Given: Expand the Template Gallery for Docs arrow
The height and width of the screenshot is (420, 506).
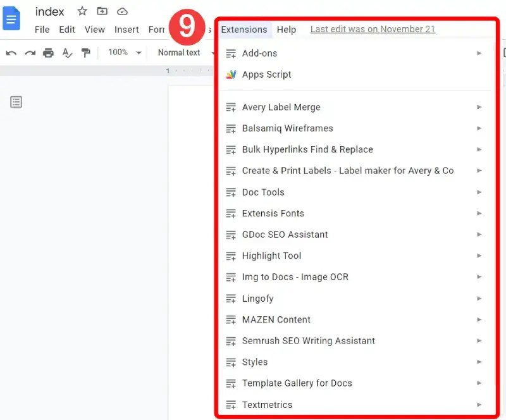Looking at the screenshot, I should pos(479,383).
